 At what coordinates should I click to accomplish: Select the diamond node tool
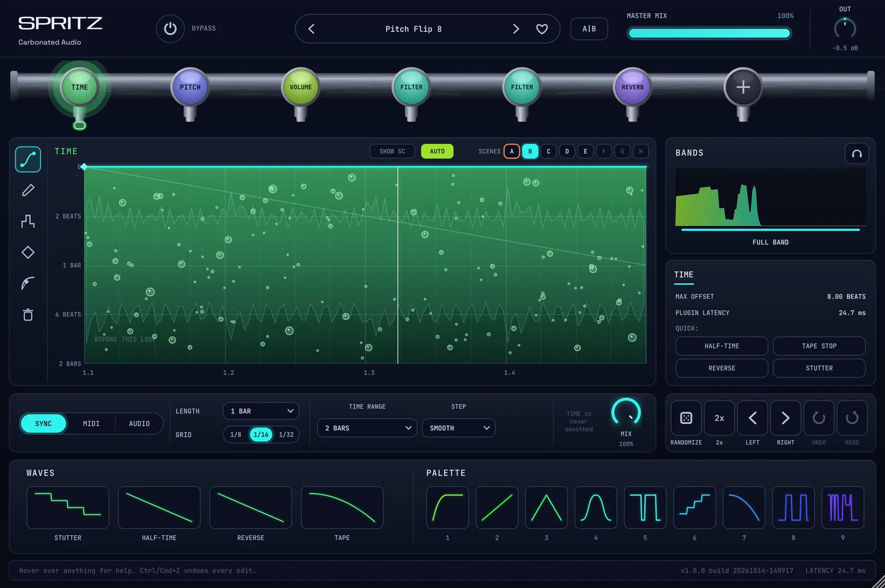[28, 252]
